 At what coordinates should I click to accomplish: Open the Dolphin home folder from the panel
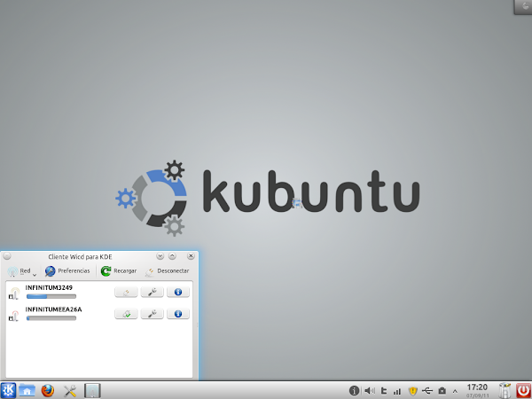(x=27, y=390)
